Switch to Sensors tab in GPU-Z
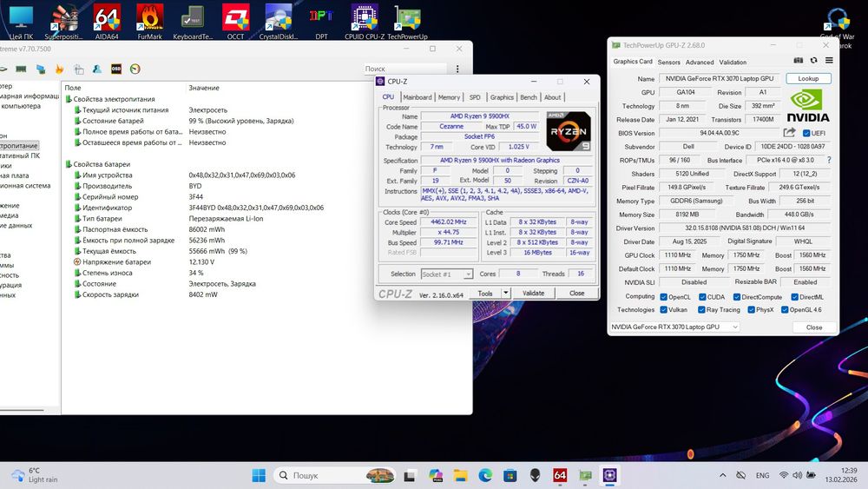Image resolution: width=868 pixels, height=489 pixels. pos(668,62)
